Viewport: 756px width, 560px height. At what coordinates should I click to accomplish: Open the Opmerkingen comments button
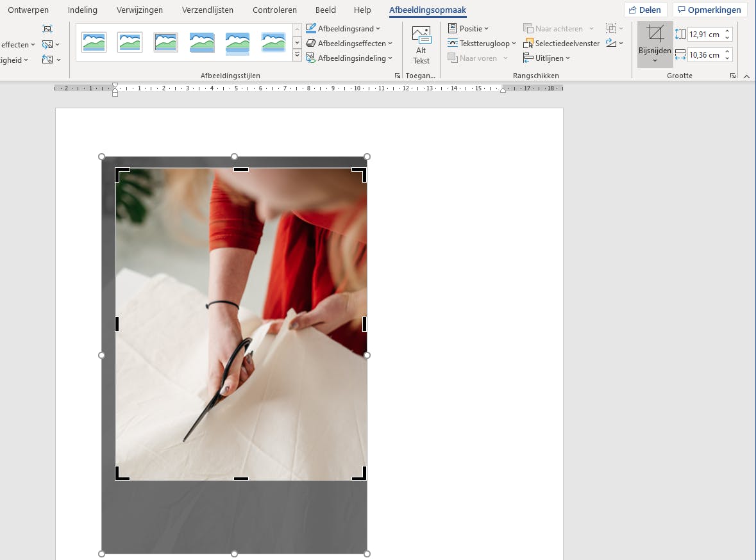point(710,10)
